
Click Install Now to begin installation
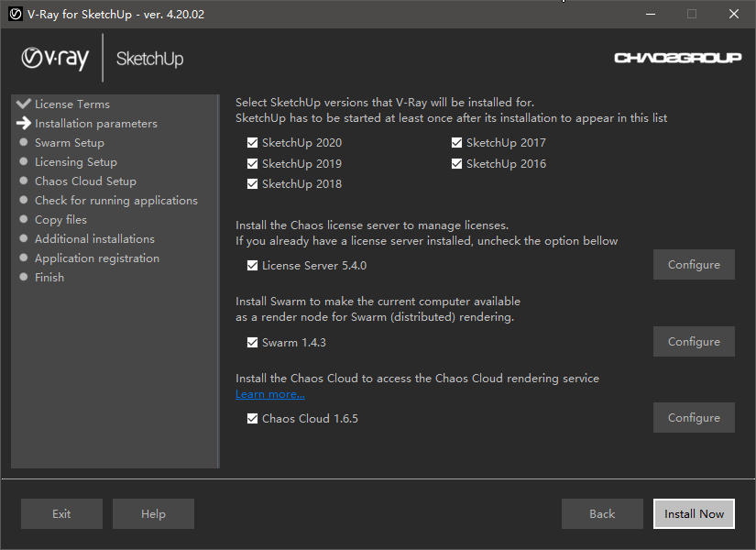(694, 514)
